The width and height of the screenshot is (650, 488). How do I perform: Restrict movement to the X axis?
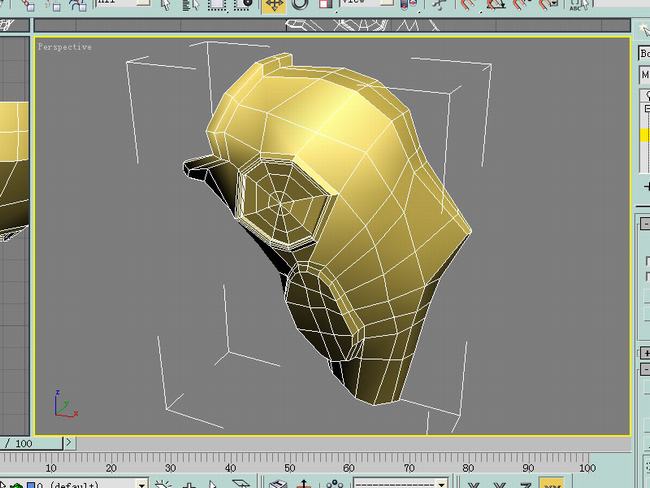(474, 485)
